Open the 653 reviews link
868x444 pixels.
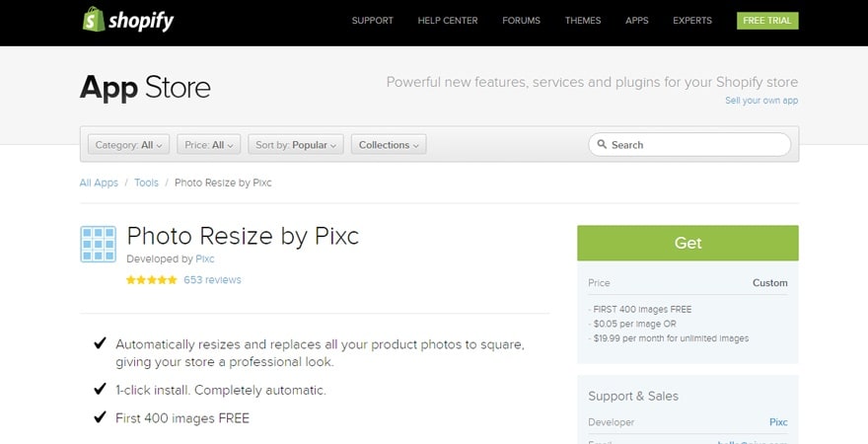click(x=212, y=280)
